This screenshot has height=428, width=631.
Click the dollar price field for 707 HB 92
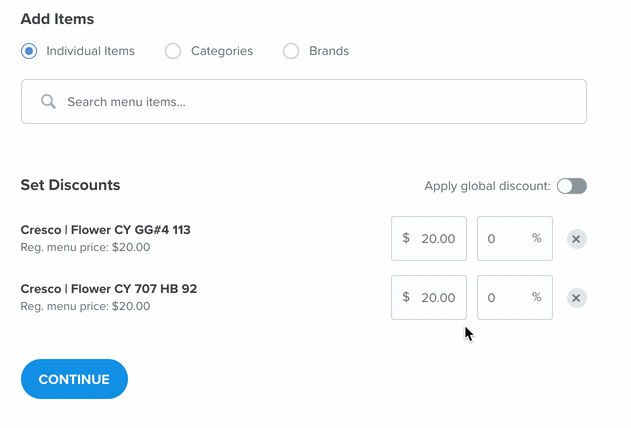coord(429,298)
